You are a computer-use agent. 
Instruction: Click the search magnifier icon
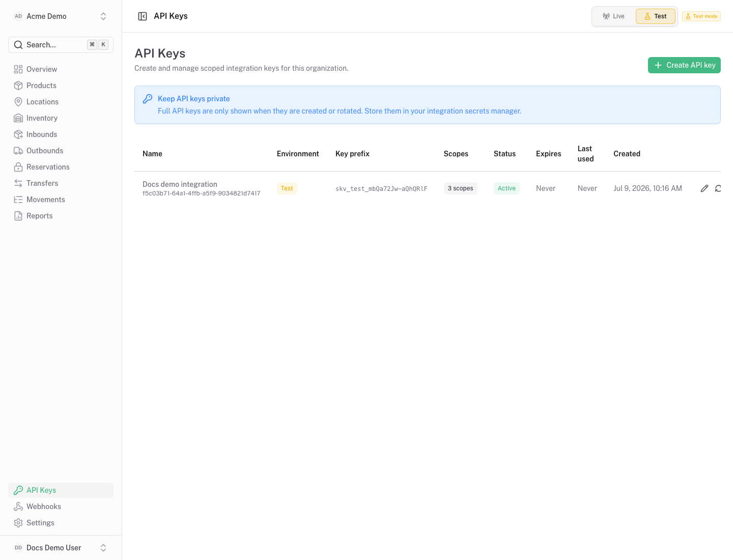point(18,45)
